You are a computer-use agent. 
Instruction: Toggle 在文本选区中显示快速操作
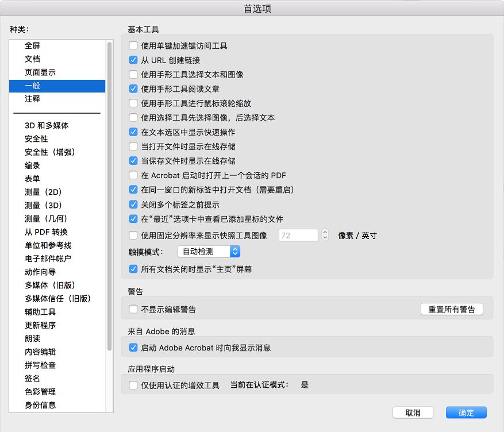132,131
